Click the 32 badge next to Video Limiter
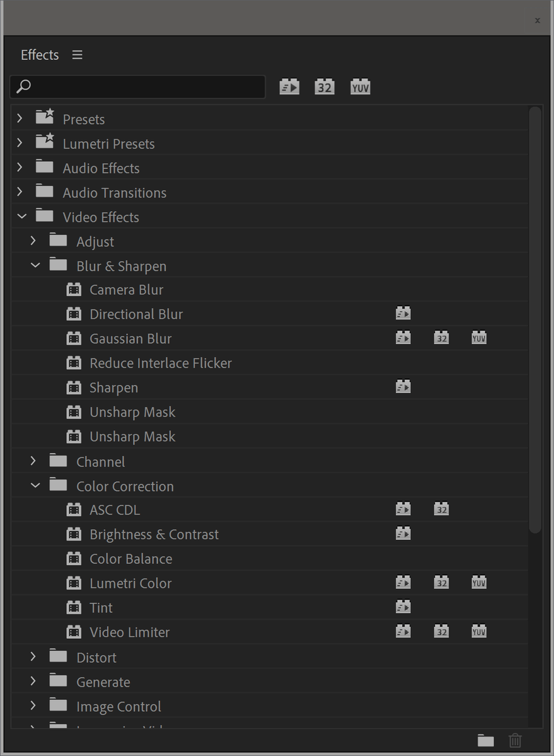554x756 pixels. tap(441, 631)
